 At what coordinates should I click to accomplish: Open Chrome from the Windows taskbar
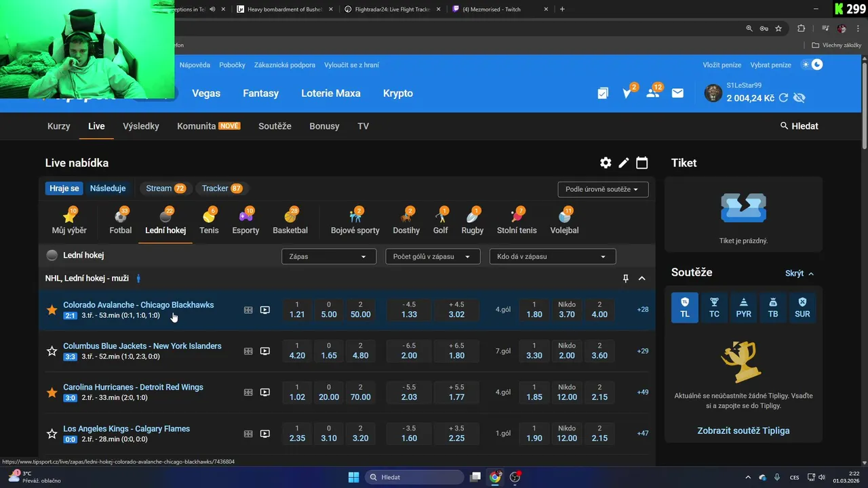click(495, 477)
